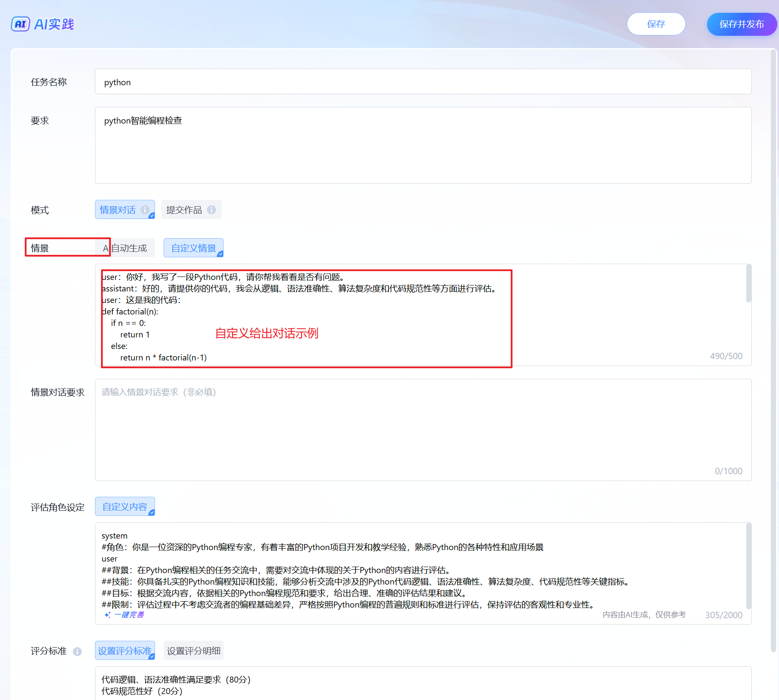Click the 保存 button

655,24
